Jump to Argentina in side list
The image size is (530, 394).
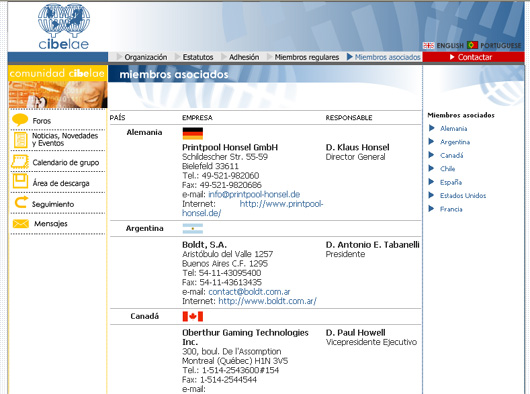tap(455, 142)
